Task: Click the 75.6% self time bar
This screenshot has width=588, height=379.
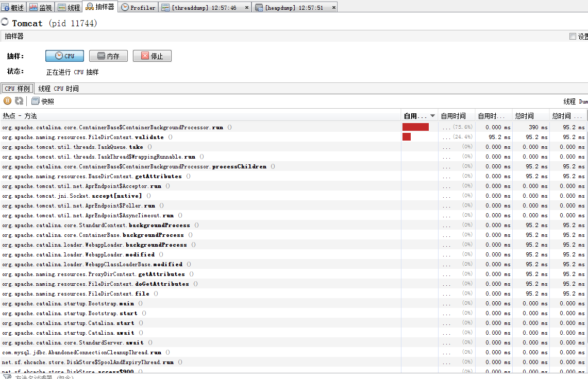Action: click(415, 127)
